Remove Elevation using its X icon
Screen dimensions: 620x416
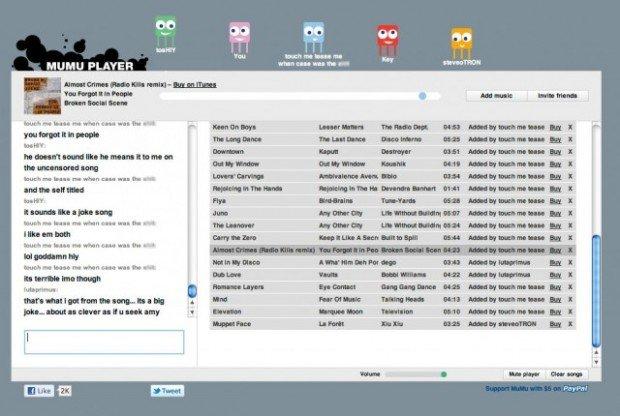(570, 312)
